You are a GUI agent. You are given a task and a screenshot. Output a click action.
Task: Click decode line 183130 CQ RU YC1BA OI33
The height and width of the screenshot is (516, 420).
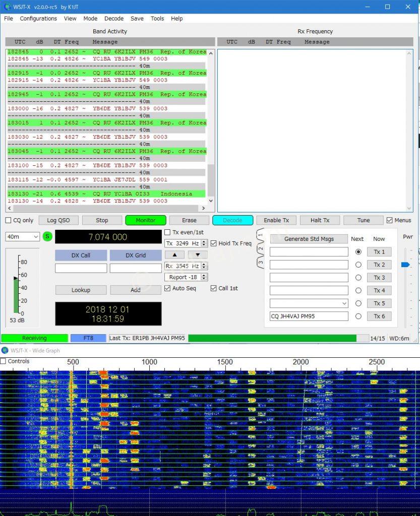107,194
